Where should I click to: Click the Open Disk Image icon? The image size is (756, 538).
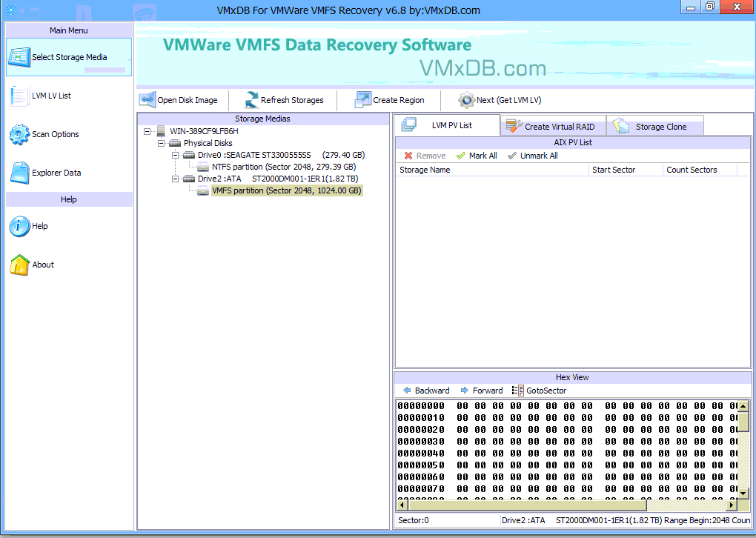point(147,100)
